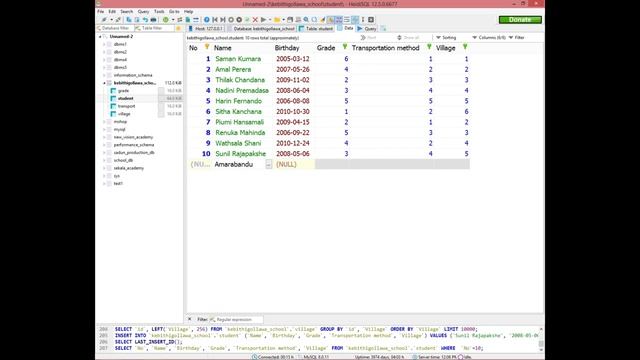Click the green refresh icon
Screen dimensions: 640x360
point(166,20)
